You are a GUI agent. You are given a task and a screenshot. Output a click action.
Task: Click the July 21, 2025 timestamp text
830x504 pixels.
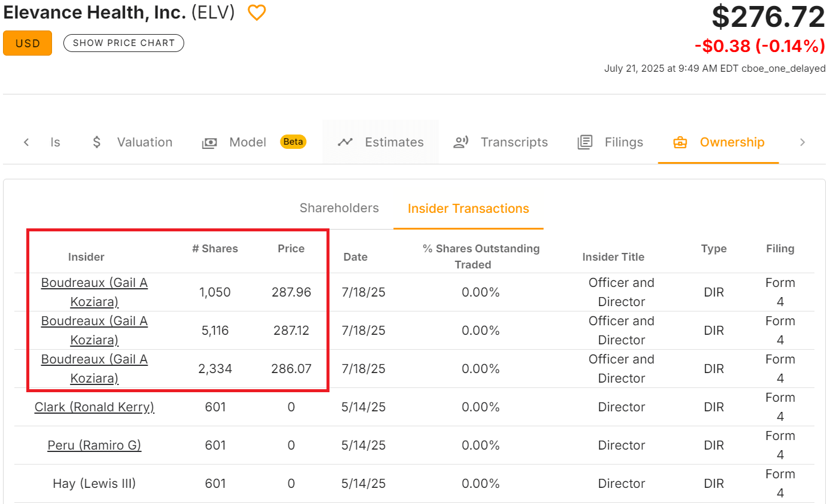(715, 69)
